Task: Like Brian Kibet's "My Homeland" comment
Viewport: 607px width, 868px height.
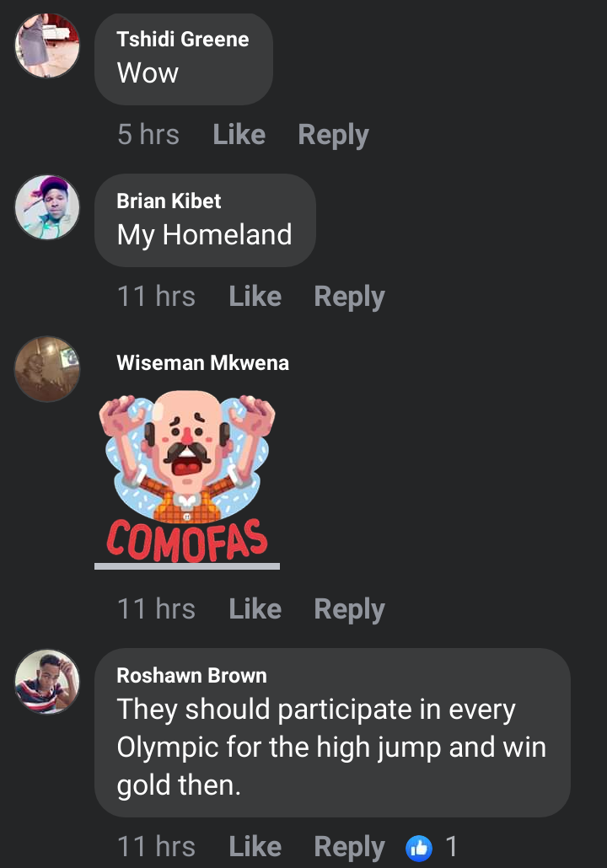Action: tap(255, 296)
